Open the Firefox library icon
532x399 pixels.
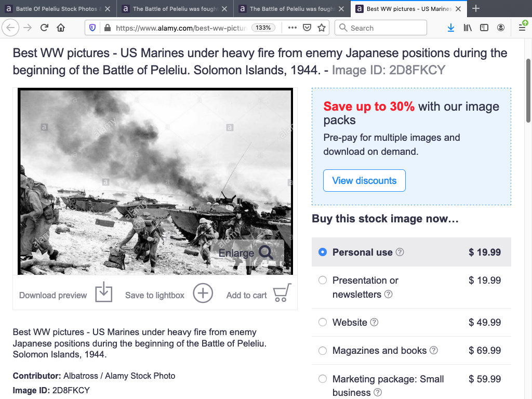click(x=468, y=28)
